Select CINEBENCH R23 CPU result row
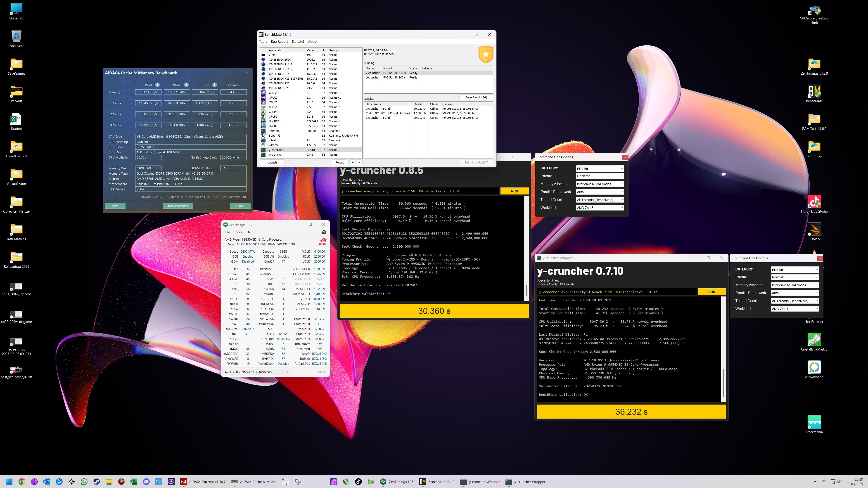 click(428, 113)
